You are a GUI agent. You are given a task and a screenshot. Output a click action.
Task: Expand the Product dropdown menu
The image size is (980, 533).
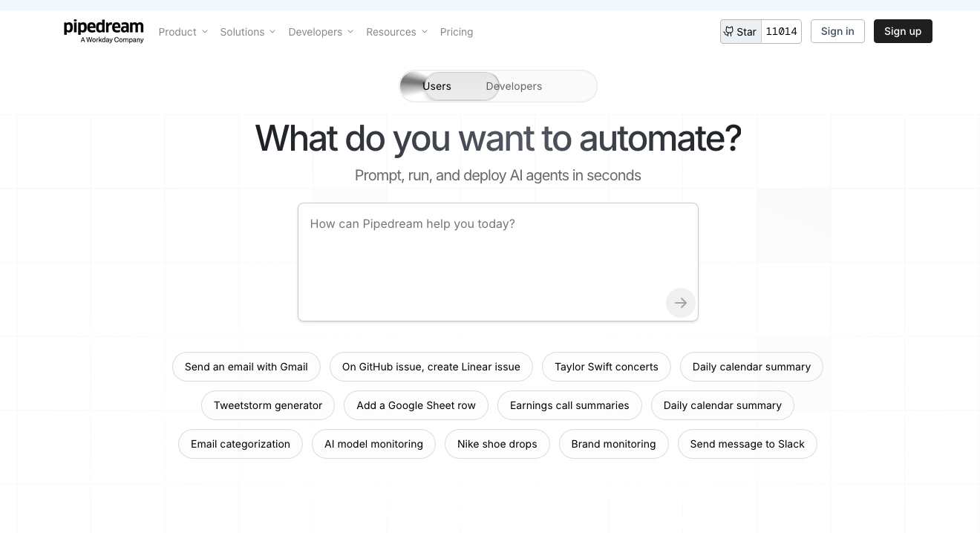click(183, 32)
